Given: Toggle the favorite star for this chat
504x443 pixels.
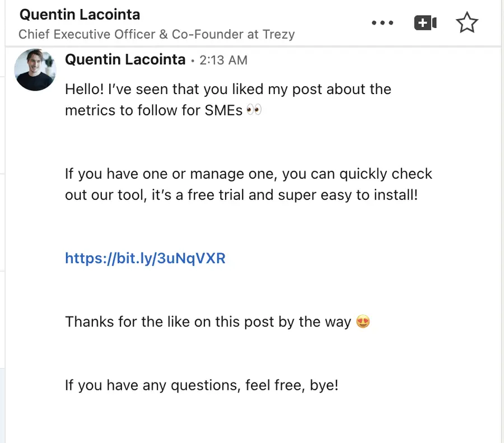Looking at the screenshot, I should (466, 23).
